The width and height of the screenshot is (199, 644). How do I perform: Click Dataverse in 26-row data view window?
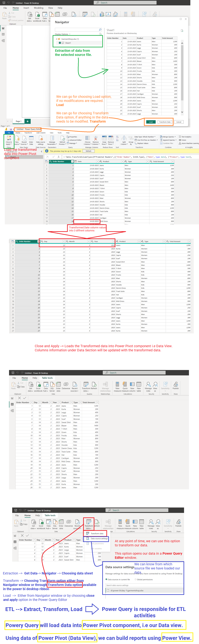tap(66, 385)
